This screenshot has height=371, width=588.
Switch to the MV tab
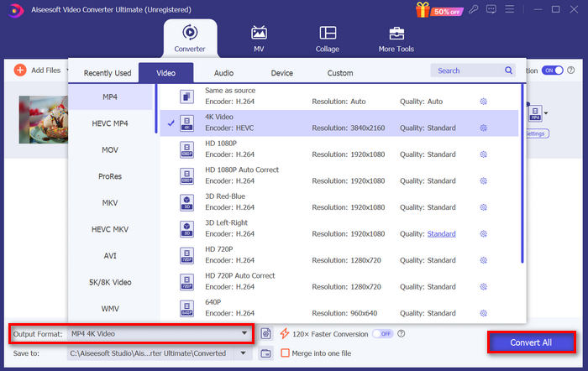(x=259, y=39)
